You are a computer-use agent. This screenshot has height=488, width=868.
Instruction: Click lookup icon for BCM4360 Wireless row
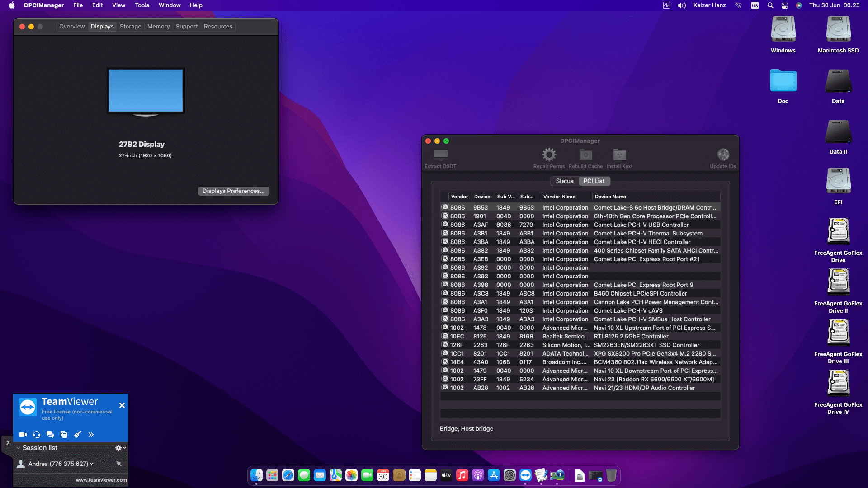[x=445, y=362]
